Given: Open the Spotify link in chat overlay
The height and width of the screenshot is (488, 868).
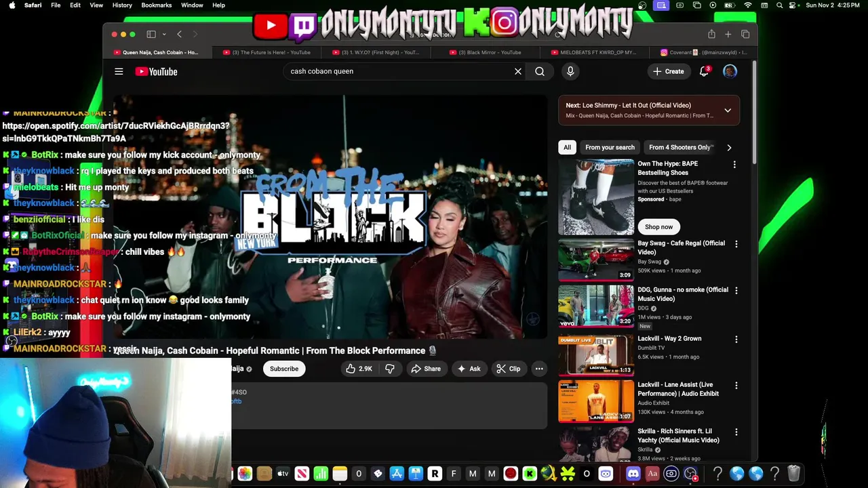Looking at the screenshot, I should tap(116, 132).
